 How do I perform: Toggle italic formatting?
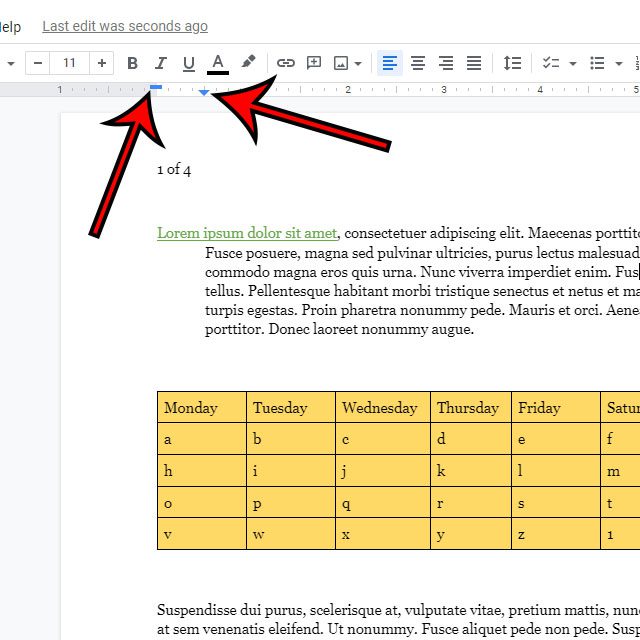coord(160,63)
